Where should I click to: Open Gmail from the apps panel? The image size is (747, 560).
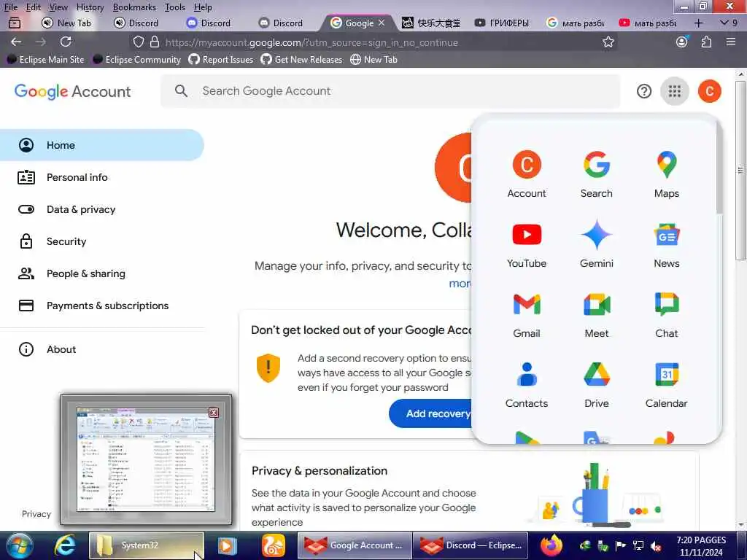click(527, 314)
